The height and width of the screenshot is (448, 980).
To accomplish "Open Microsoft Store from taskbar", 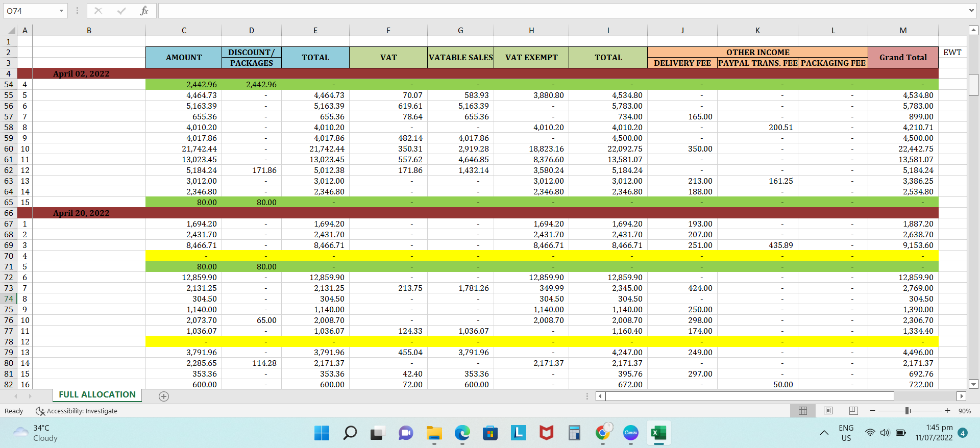I will click(x=490, y=433).
